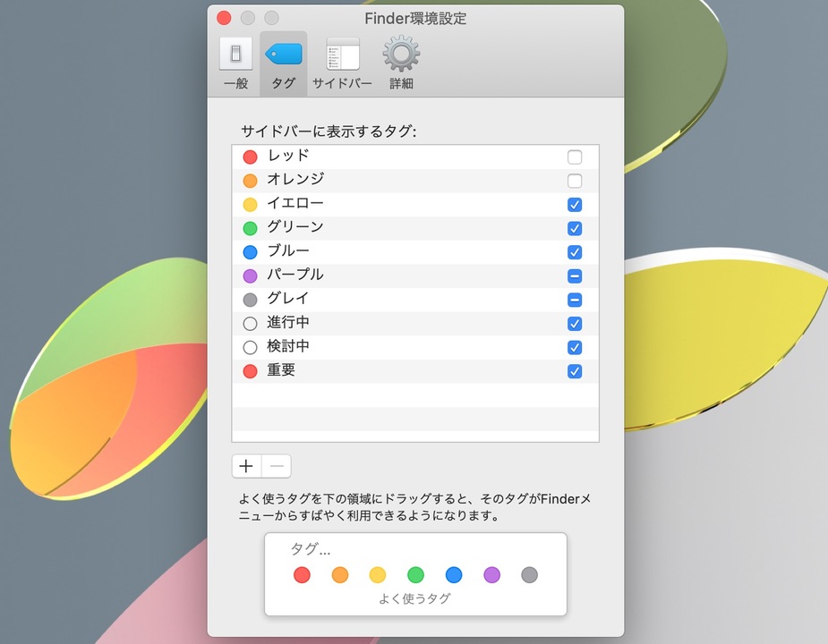Click the タグ... item in favorites box
This screenshot has height=644, width=828.
click(x=311, y=549)
